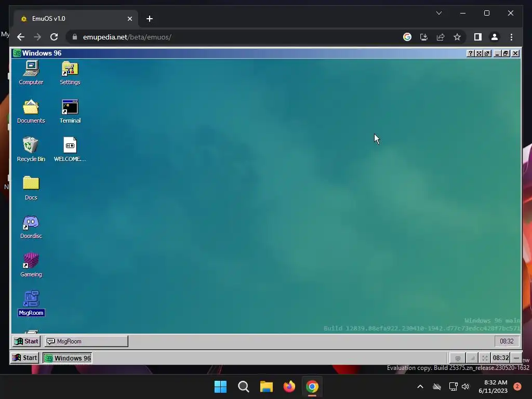Click the share page icon
This screenshot has height=399, width=532.
[441, 37]
